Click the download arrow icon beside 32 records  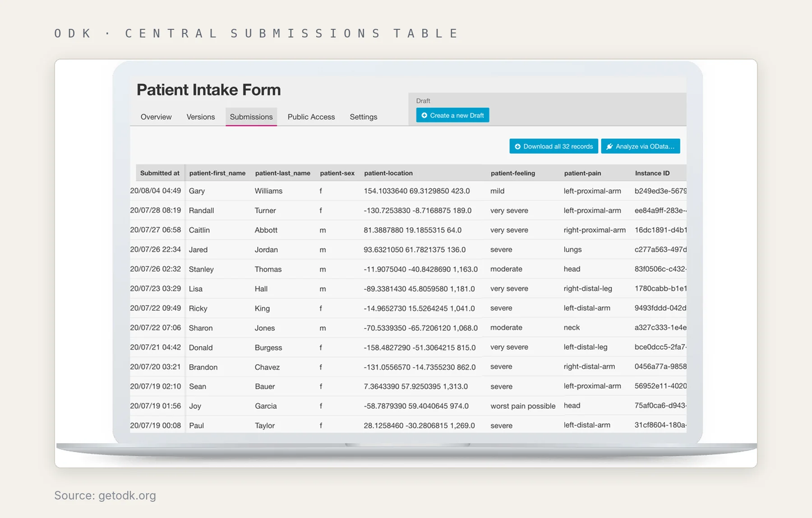pos(517,147)
